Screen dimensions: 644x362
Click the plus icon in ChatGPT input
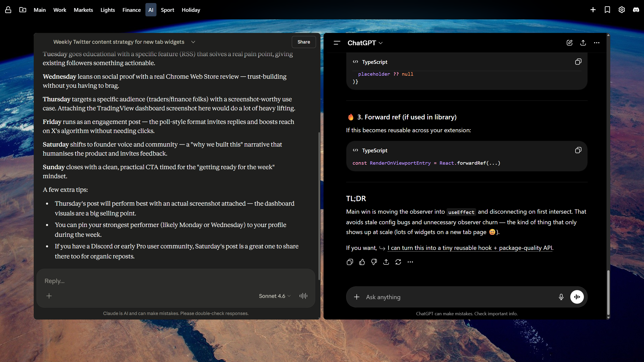pyautogui.click(x=357, y=297)
